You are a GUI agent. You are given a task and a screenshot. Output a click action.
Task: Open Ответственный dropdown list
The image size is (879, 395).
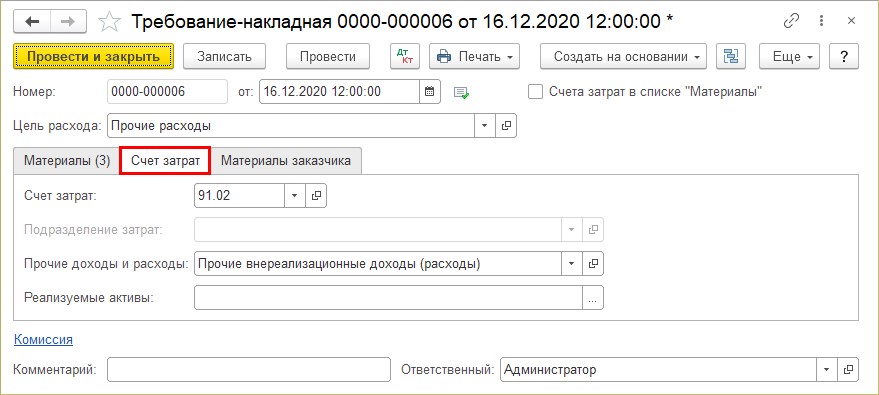coord(826,370)
